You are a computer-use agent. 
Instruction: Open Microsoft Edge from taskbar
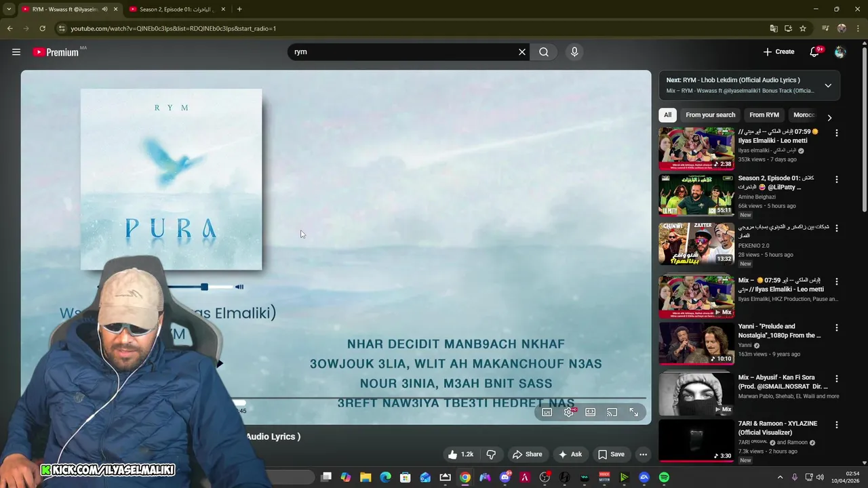click(385, 477)
